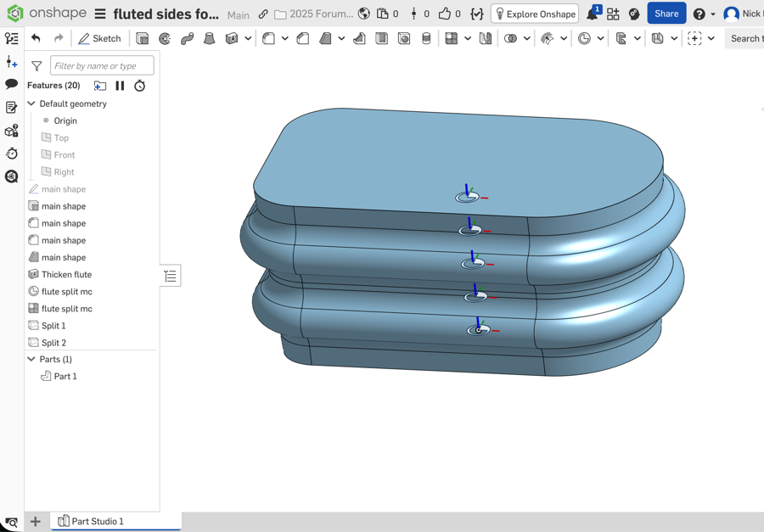The width and height of the screenshot is (764, 532).
Task: Open the fillet tool dropdown arrow
Action: coord(285,38)
